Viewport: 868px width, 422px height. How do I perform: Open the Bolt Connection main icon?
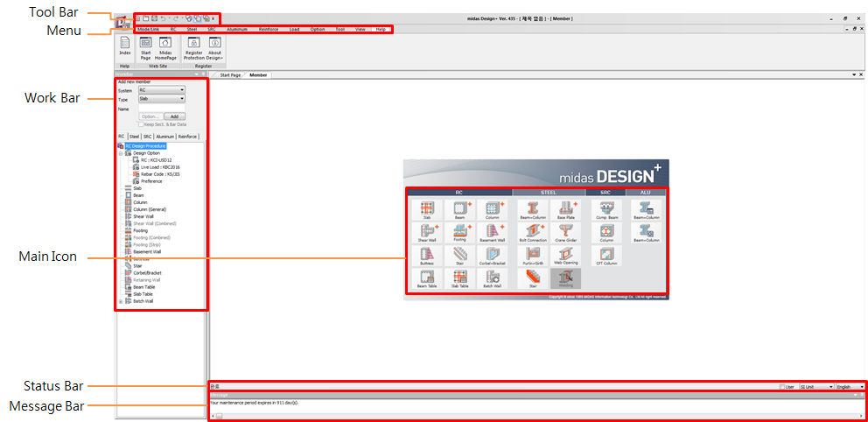[x=533, y=233]
